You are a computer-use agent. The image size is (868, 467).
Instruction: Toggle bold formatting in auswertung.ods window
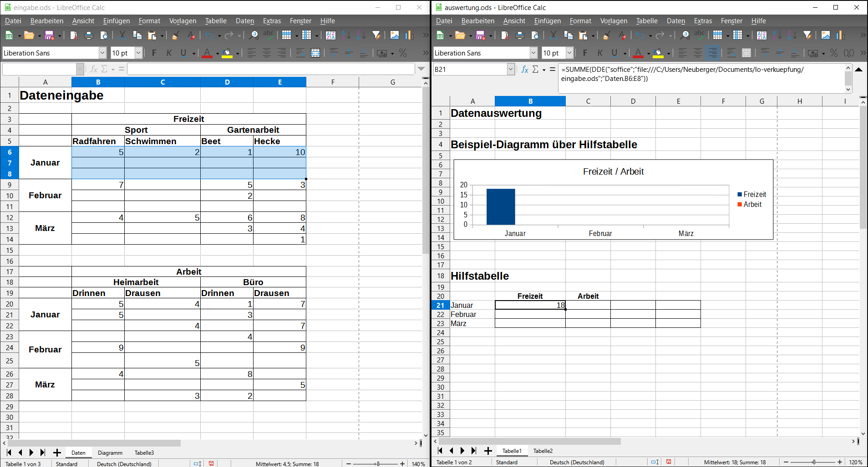[x=585, y=53]
